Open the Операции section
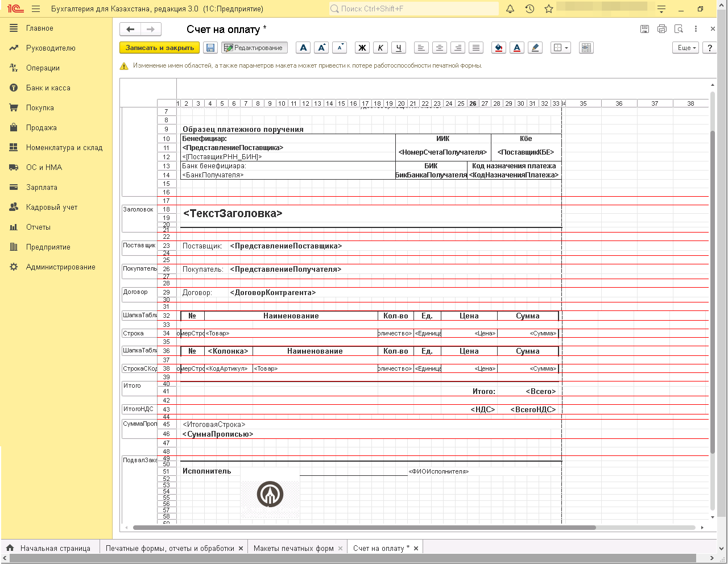Viewport: 728px width, 564px height. [x=43, y=68]
